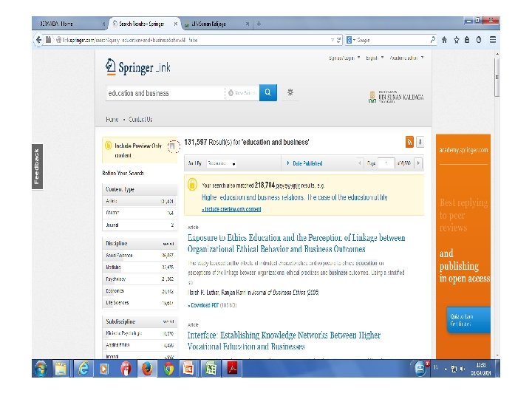The height and width of the screenshot is (399, 532).
Task: Click Download PDF for the ethics article
Action: [x=203, y=305]
